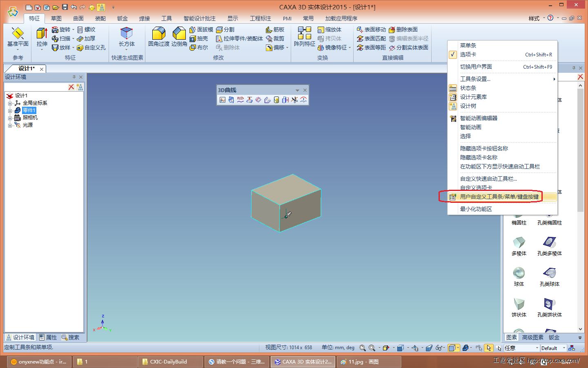Choose 用户自定义工具条/菜单/键盘按键 menu item
Image resolution: width=588 pixels, height=368 pixels.
[x=502, y=197]
